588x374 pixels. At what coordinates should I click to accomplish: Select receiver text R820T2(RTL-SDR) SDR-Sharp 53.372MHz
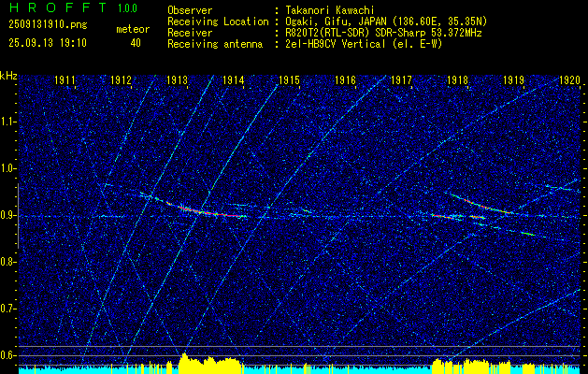tap(383, 33)
